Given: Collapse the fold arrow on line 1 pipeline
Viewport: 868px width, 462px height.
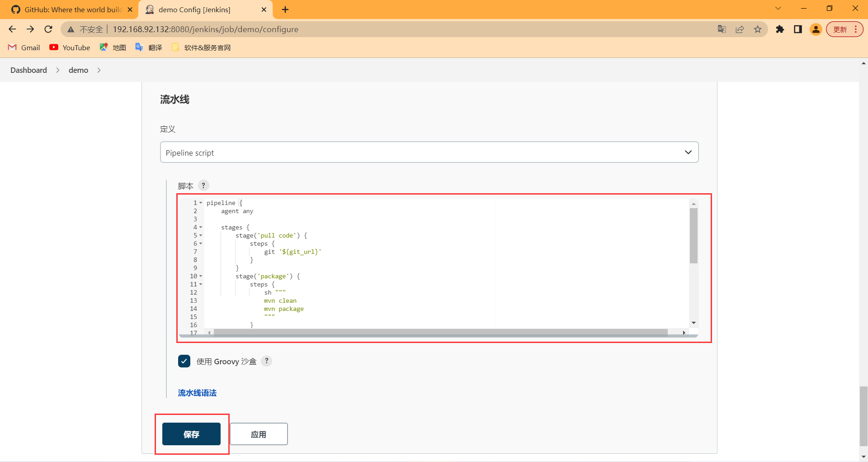Looking at the screenshot, I should [201, 203].
